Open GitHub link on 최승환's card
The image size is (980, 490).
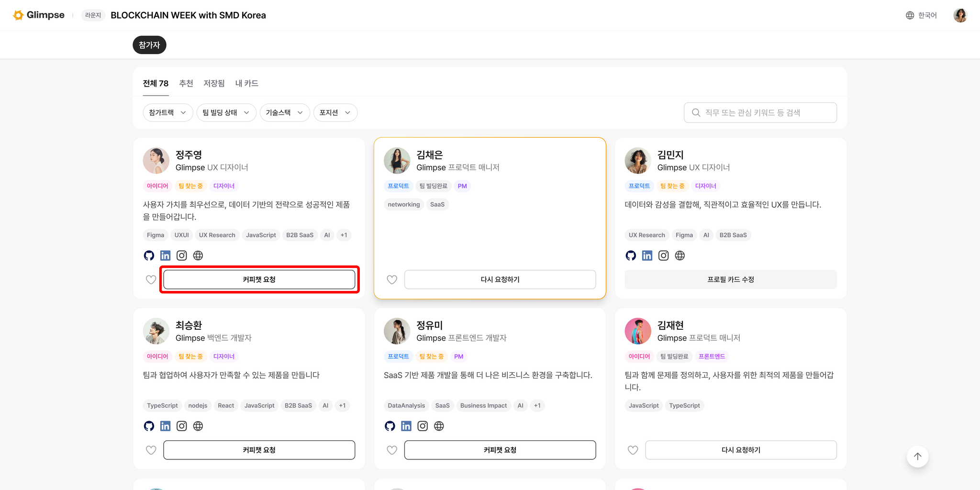tap(149, 426)
